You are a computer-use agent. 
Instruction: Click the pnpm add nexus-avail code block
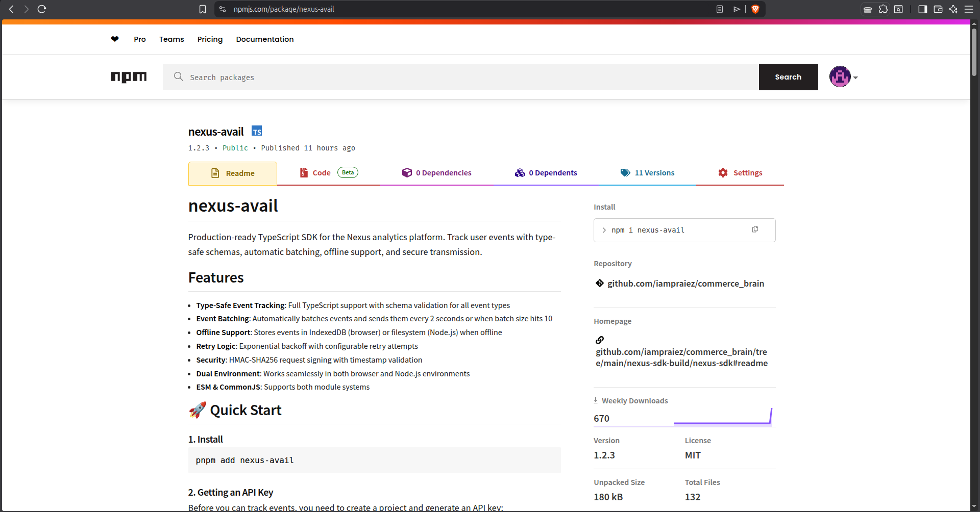click(x=374, y=460)
